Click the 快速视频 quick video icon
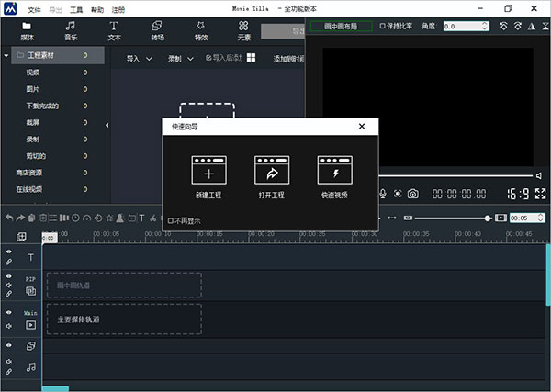The image size is (551, 392). point(335,170)
